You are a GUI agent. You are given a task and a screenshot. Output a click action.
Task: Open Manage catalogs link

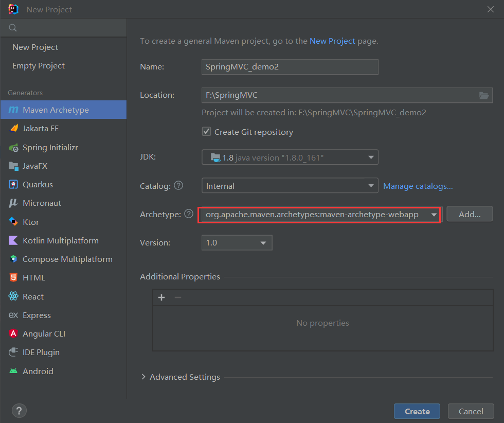pos(418,186)
